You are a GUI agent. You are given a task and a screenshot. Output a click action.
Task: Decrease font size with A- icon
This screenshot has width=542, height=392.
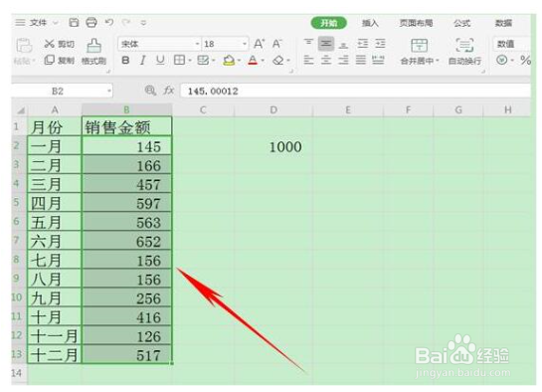[276, 44]
